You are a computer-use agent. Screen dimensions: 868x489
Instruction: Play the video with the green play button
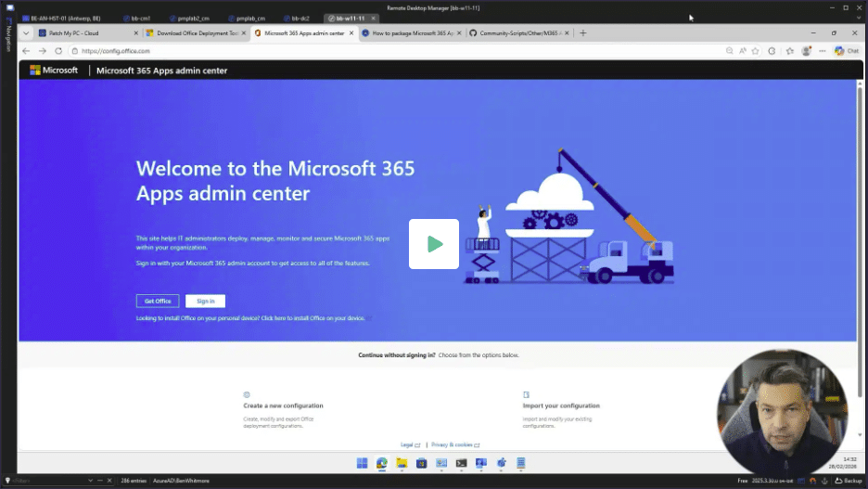click(x=434, y=244)
